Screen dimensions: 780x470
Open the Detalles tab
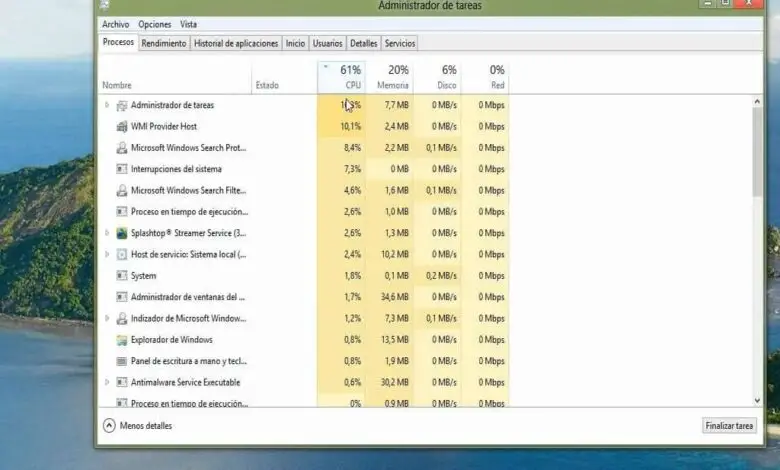(x=364, y=43)
